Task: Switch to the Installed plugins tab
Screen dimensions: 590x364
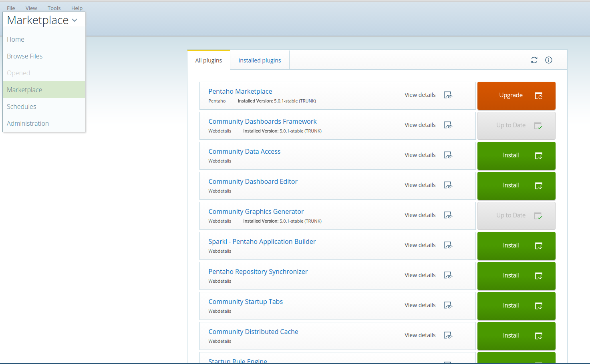Action: pyautogui.click(x=260, y=60)
